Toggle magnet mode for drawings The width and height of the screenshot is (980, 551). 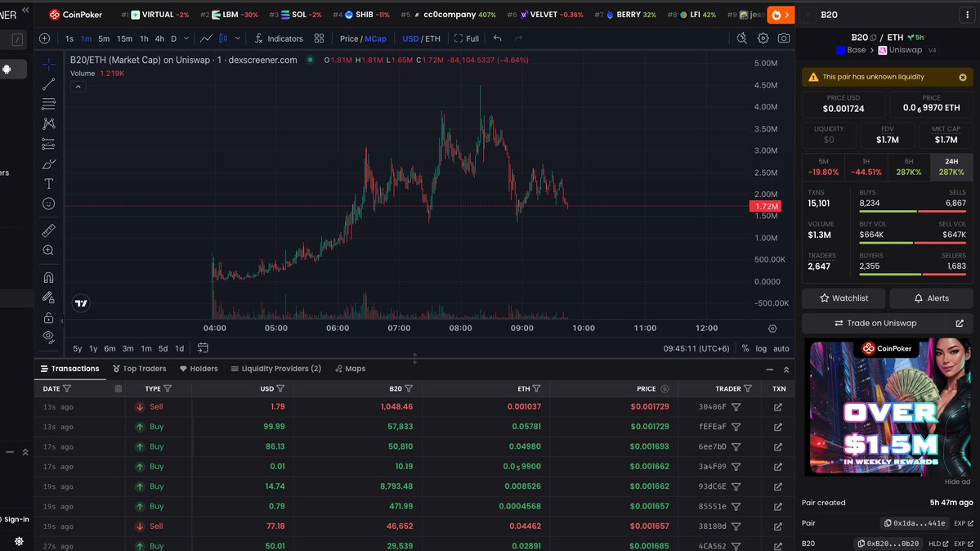tap(49, 277)
